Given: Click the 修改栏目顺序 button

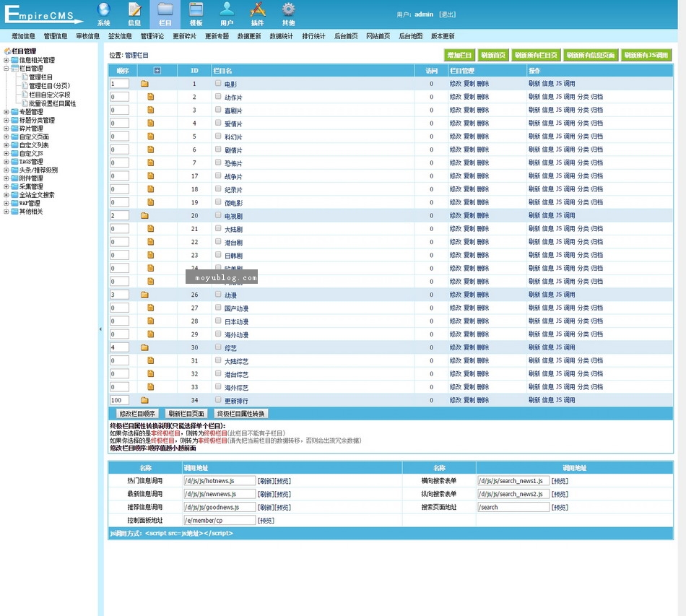Looking at the screenshot, I should click(137, 414).
